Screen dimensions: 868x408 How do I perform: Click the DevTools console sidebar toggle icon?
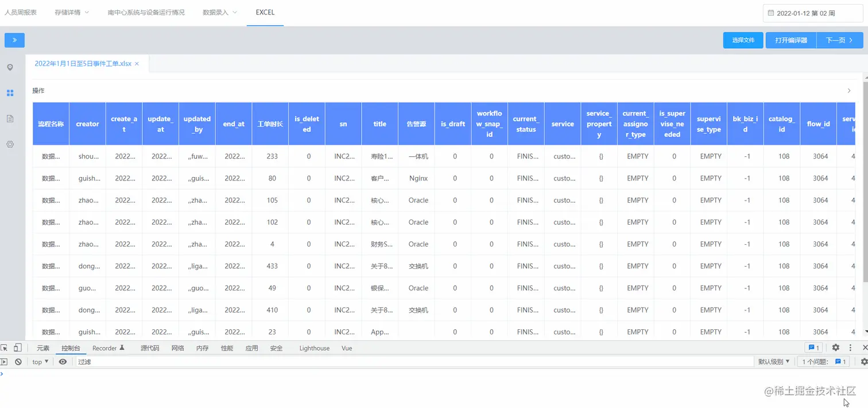[4, 361]
